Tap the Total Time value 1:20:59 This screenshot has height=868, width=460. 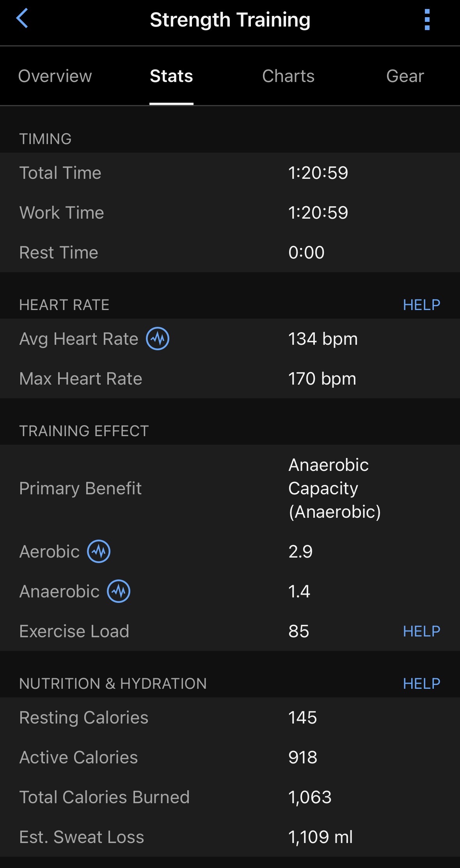(318, 173)
